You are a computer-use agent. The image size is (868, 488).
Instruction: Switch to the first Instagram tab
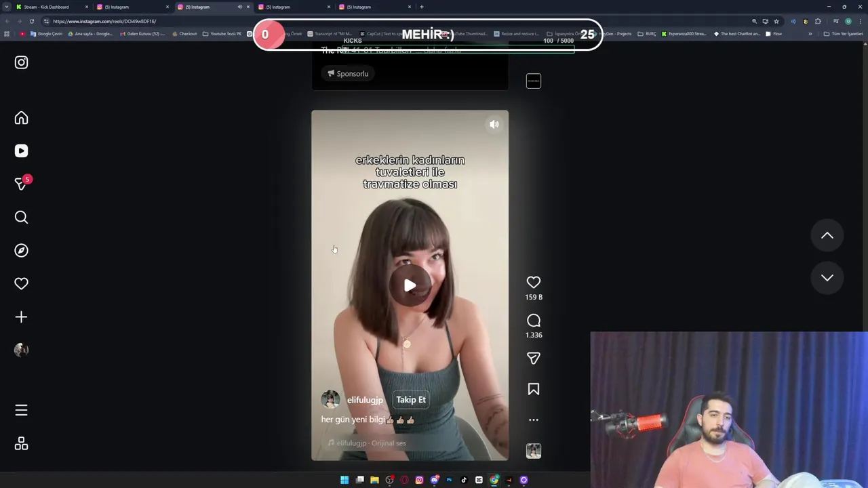pyautogui.click(x=132, y=7)
